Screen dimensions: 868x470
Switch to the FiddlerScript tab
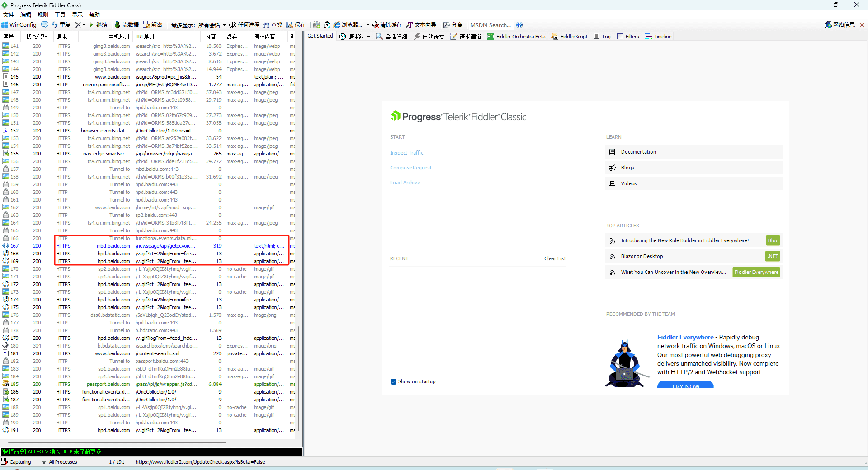[x=570, y=37]
